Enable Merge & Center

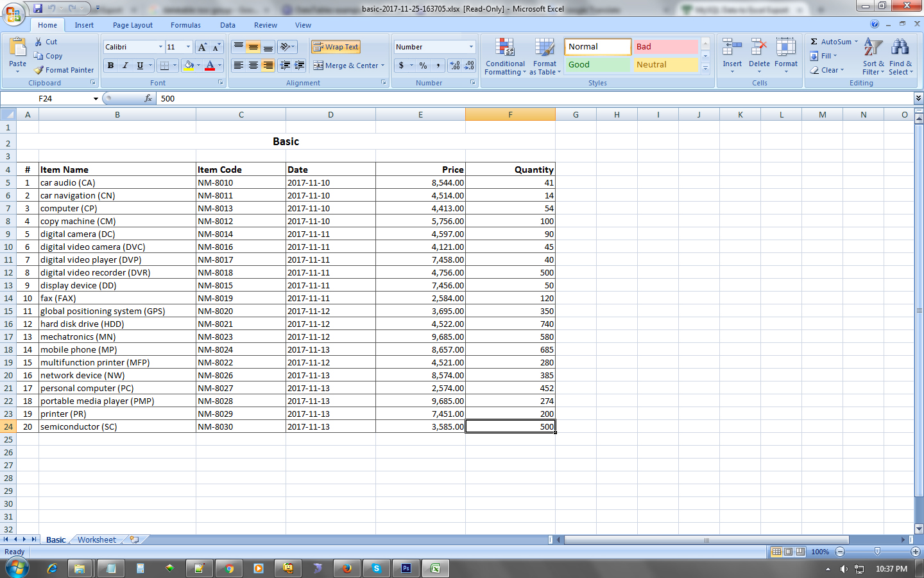346,66
